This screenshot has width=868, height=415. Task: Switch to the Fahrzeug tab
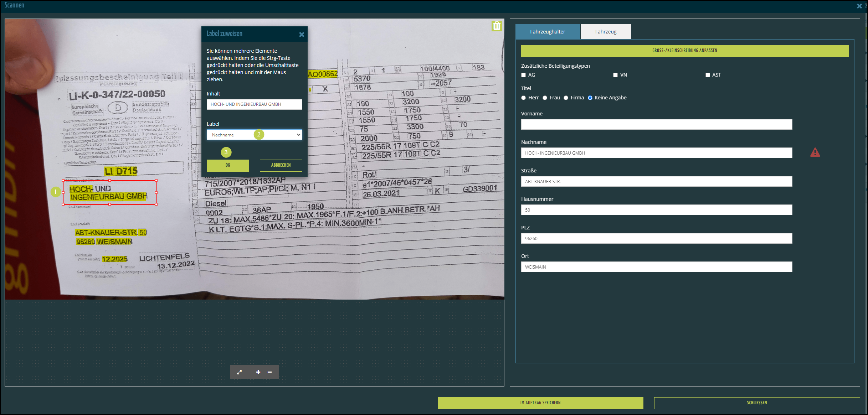click(606, 32)
